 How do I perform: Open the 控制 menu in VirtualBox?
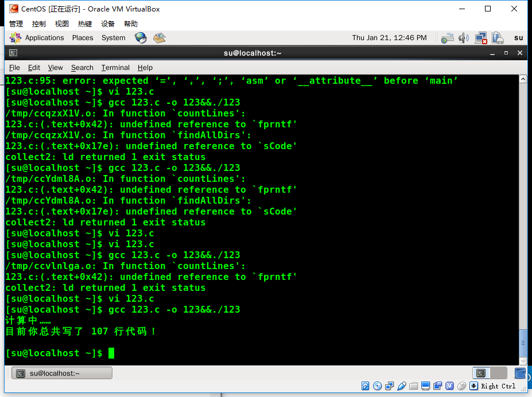pos(38,24)
